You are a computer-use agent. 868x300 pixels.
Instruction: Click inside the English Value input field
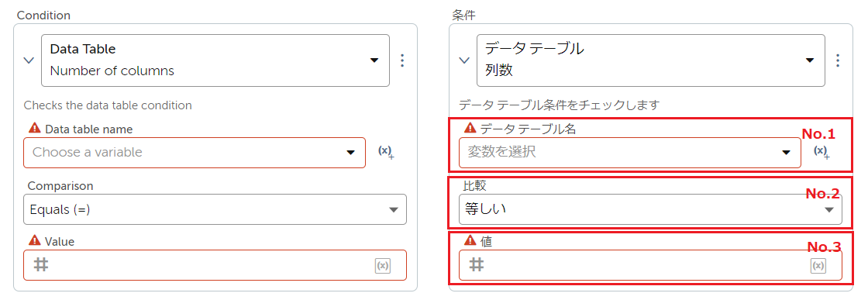click(215, 265)
